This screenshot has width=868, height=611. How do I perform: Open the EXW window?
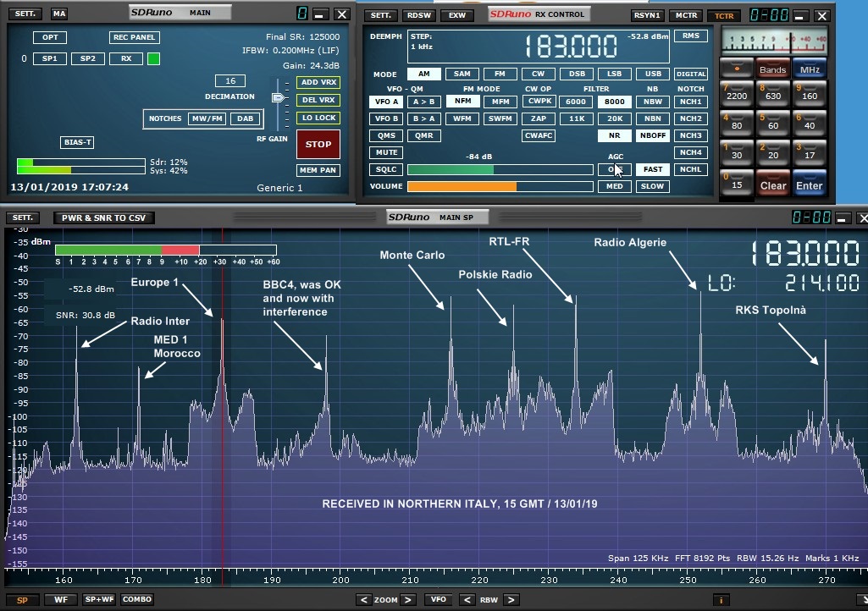coord(457,15)
